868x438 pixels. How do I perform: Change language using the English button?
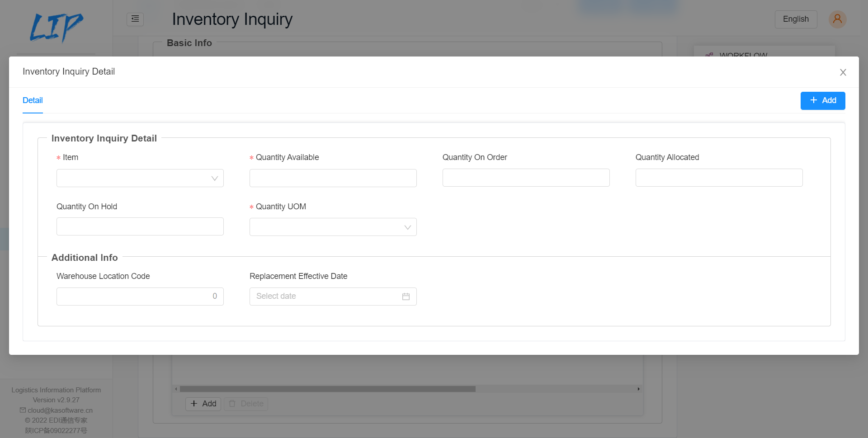pos(796,19)
